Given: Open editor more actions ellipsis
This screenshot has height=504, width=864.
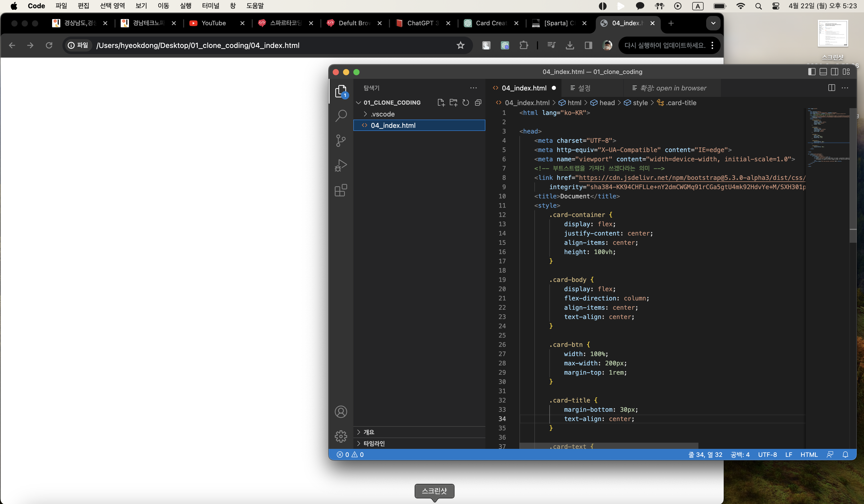Looking at the screenshot, I should (845, 88).
